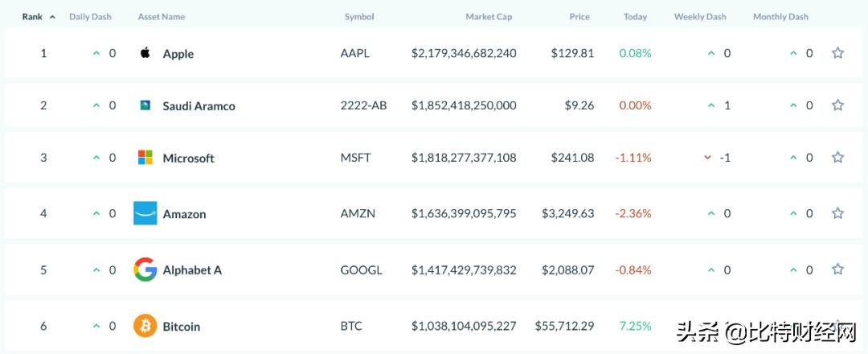Screen dimensions: 868x354
Task: Open the Bitcoin asset name link
Action: point(182,327)
